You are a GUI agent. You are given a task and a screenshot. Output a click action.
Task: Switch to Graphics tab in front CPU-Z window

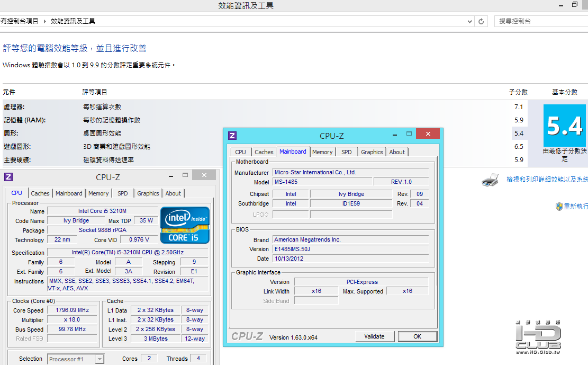[372, 152]
